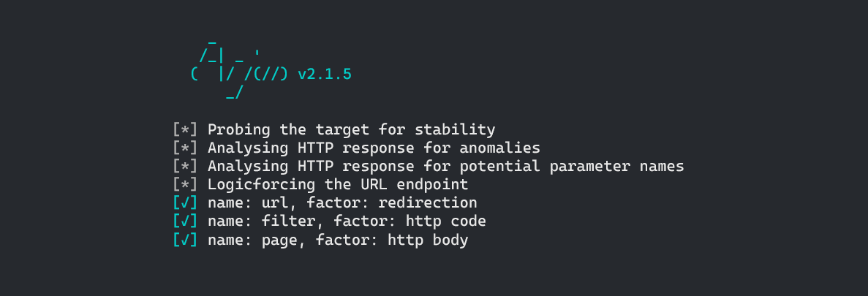Click the 'Analysing HTTP response for anomalies' line
868x296 pixels.
[x=374, y=148]
